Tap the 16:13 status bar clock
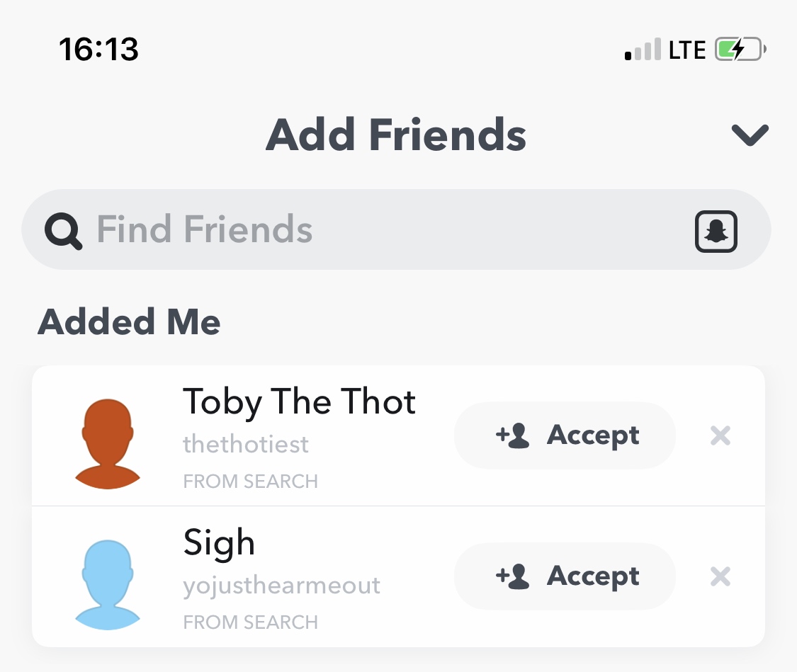 99,50
